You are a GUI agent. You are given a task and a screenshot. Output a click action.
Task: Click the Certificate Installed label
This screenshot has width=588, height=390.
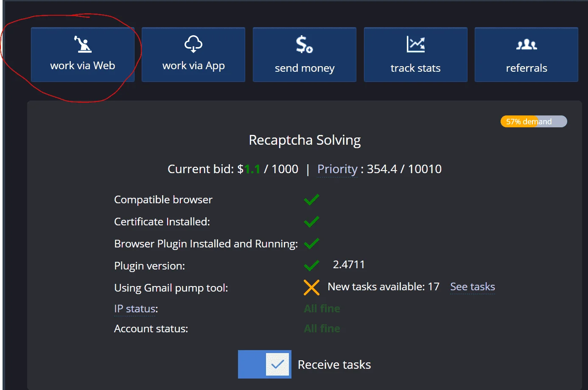pos(162,222)
